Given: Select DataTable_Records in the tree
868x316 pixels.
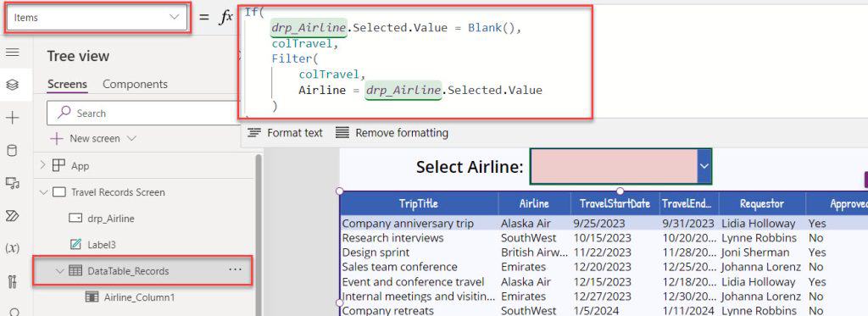Looking at the screenshot, I should 129,271.
